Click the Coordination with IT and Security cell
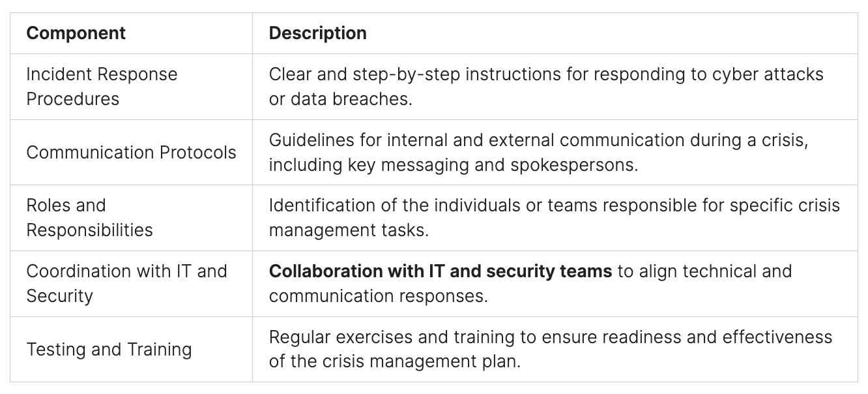Viewport: 868px width, 394px height. (126, 283)
